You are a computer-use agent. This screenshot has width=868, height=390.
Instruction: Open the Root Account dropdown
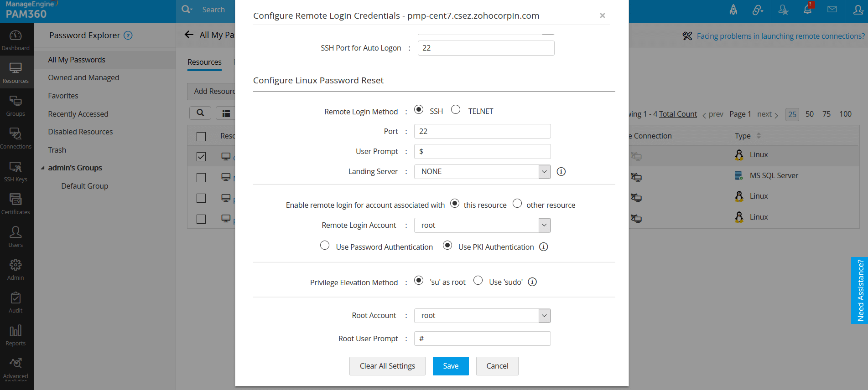(x=544, y=316)
